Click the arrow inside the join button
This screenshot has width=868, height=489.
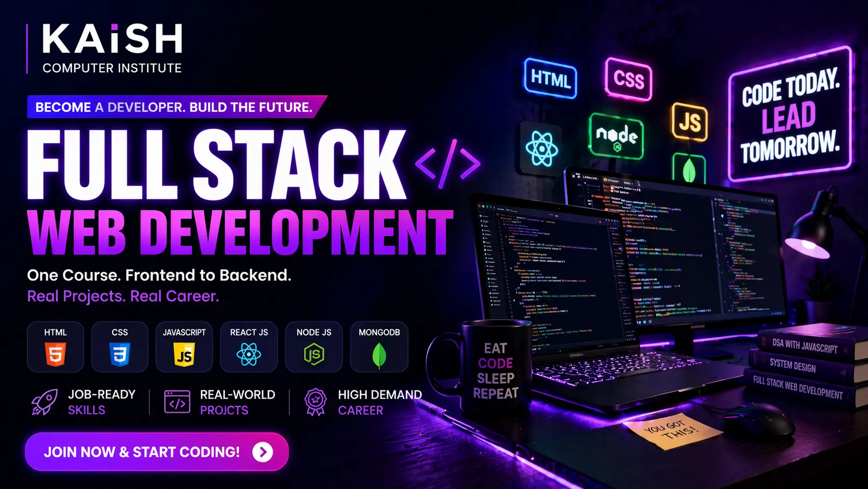264,452
